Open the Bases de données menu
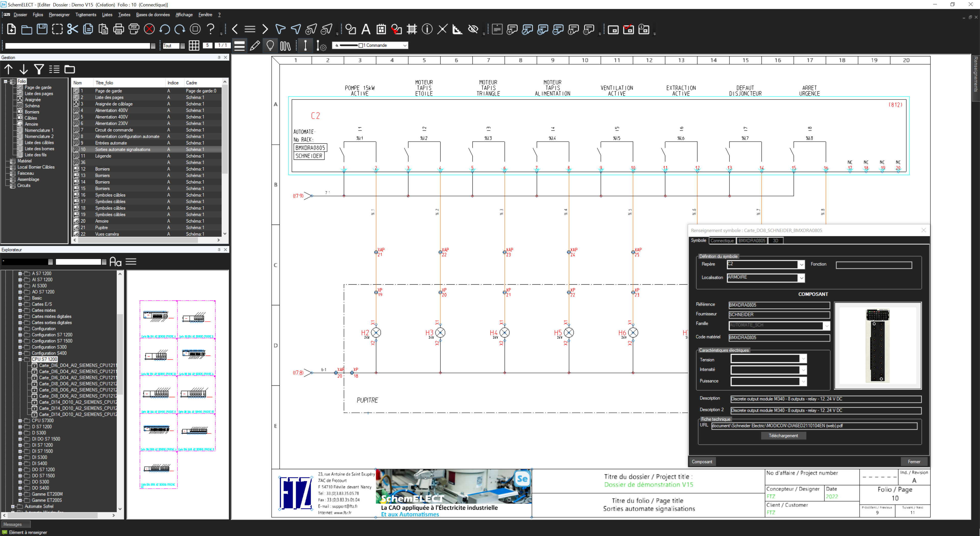 point(153,15)
